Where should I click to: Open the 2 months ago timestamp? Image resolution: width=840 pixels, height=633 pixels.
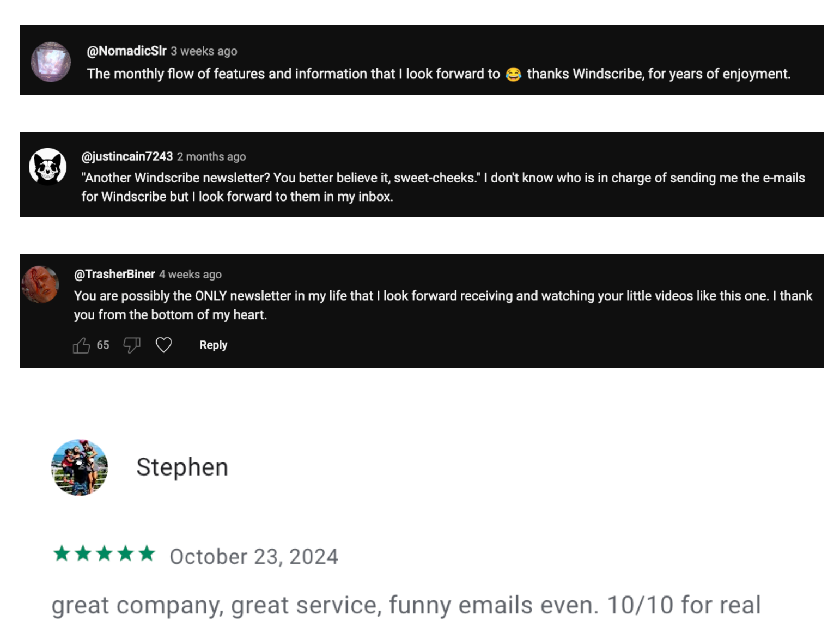pos(211,157)
